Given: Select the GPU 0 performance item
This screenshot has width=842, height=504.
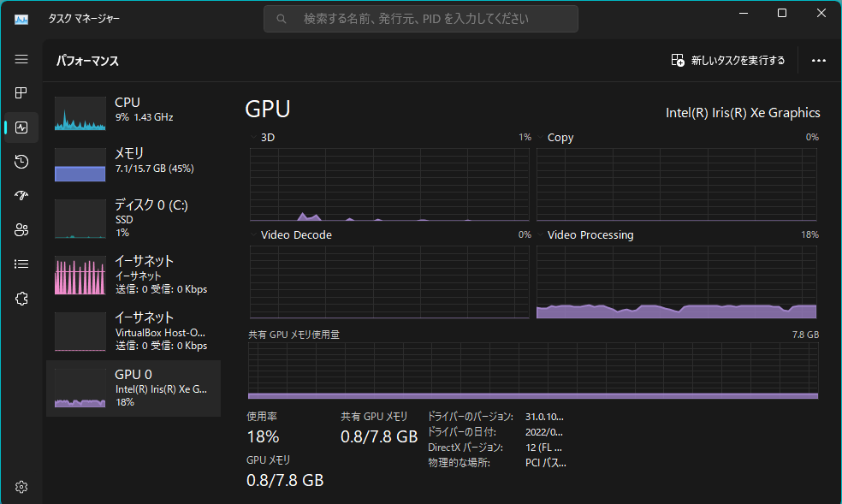Looking at the screenshot, I should click(133, 388).
